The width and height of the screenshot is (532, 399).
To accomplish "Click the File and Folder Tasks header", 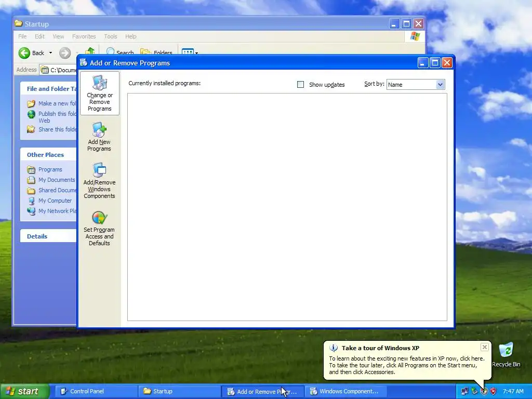I will click(x=48, y=88).
